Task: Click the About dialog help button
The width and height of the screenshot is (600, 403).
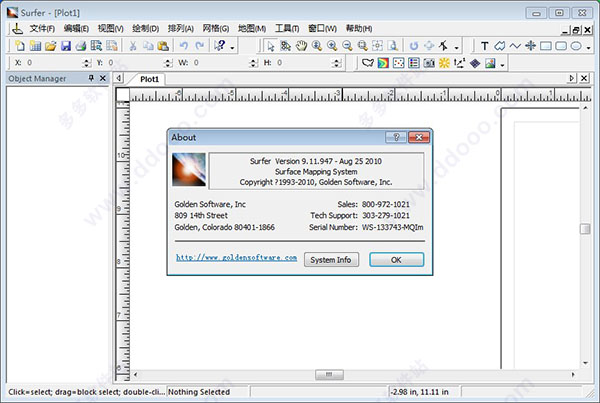Action: (x=396, y=137)
